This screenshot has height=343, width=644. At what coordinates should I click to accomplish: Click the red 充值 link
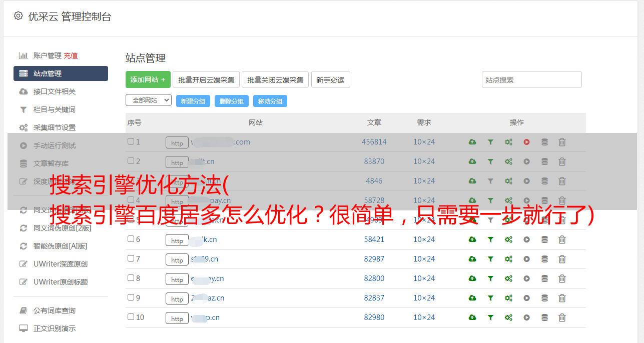click(x=71, y=55)
